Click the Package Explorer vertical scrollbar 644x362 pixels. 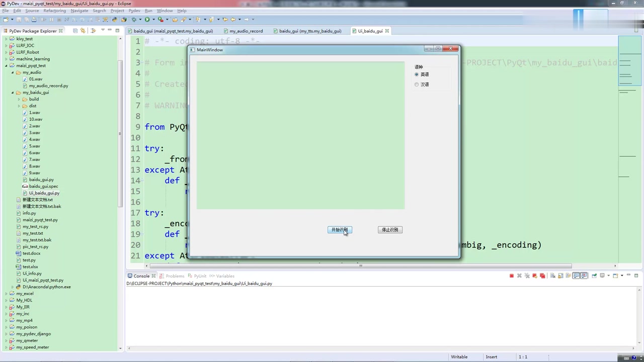tap(120, 133)
